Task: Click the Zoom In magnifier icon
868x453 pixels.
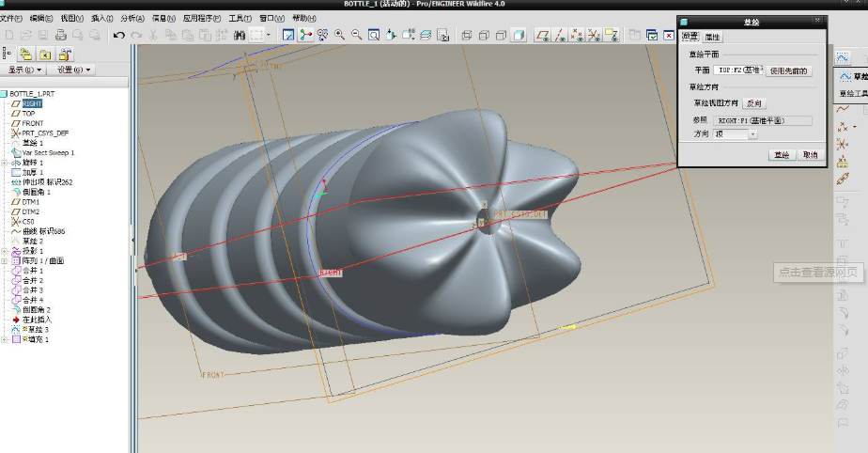Action: point(339,35)
